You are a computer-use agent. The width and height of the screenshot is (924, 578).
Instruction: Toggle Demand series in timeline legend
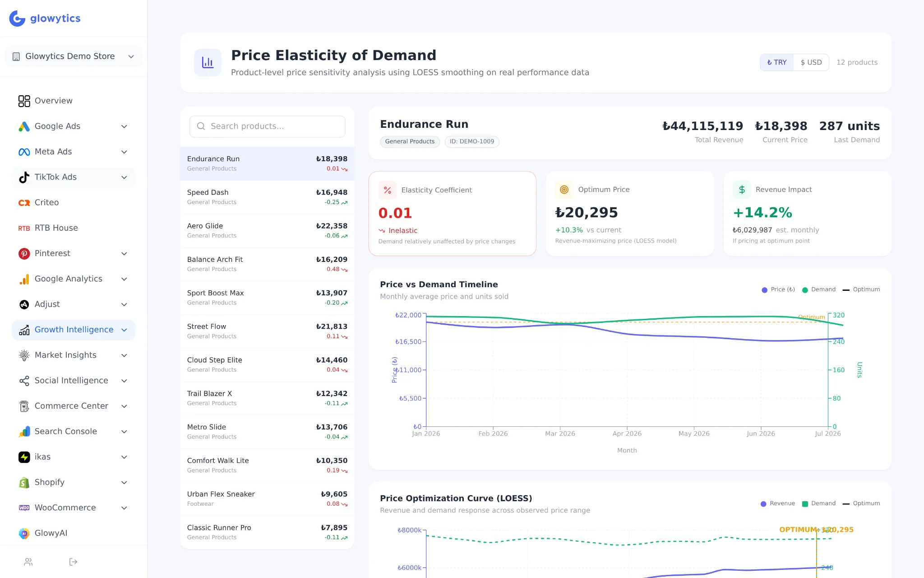pos(818,289)
